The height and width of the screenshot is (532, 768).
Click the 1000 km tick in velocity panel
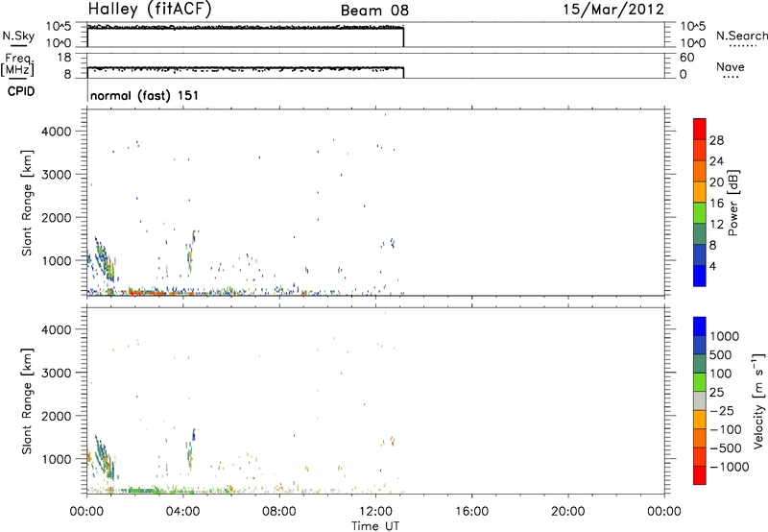pos(57,459)
